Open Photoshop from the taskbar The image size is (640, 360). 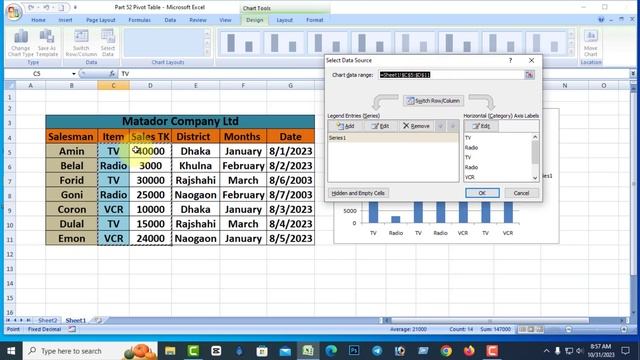pos(354,351)
